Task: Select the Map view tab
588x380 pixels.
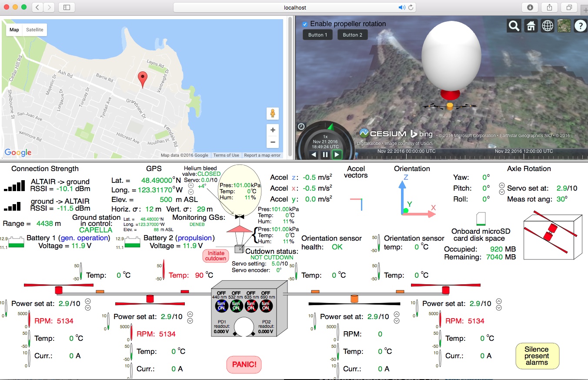Action: (14, 30)
